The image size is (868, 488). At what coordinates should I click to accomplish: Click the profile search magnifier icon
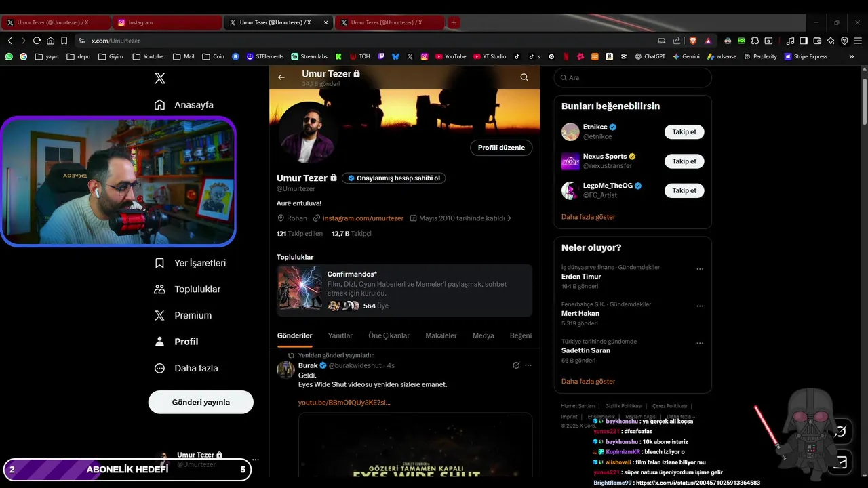(524, 77)
